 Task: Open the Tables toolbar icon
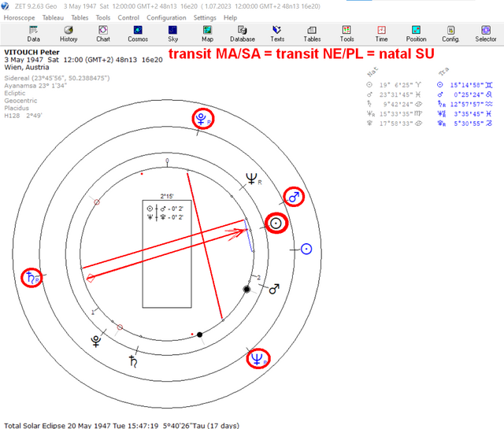tap(312, 34)
